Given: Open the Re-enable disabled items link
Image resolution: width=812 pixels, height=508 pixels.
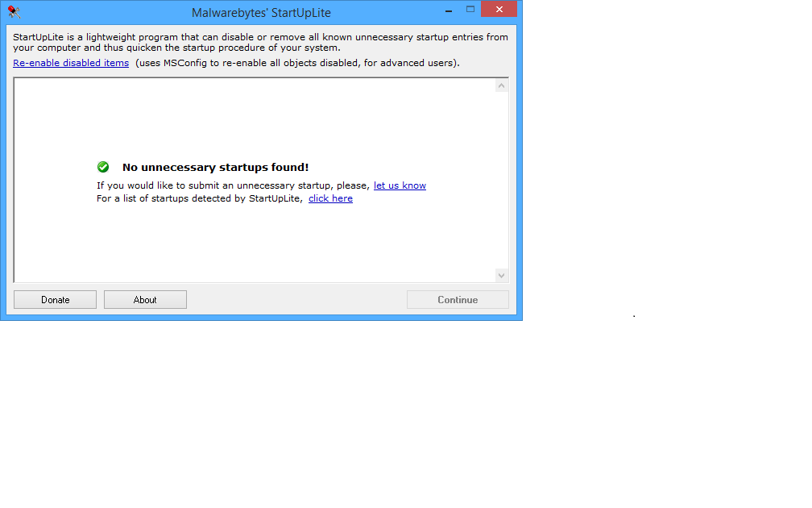Looking at the screenshot, I should [x=71, y=63].
